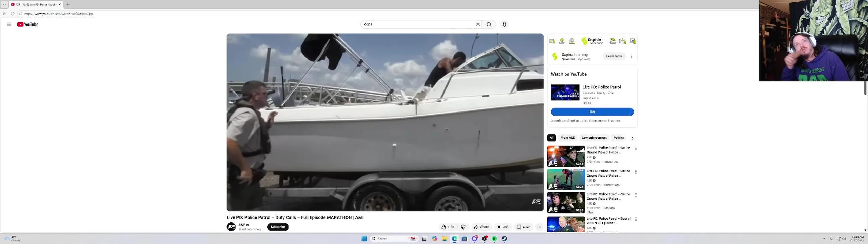Open a new browser tab
Screen dimensions: 868x244
pos(68,4)
